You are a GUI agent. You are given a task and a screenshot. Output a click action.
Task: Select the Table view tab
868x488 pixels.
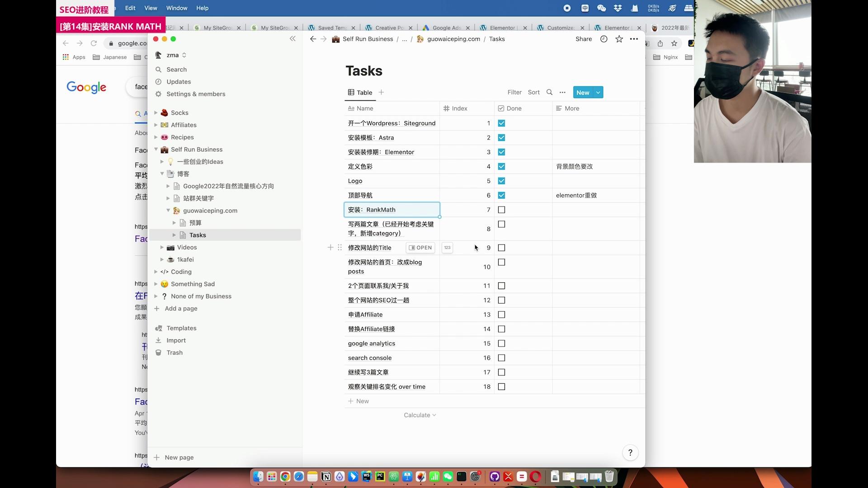click(360, 92)
